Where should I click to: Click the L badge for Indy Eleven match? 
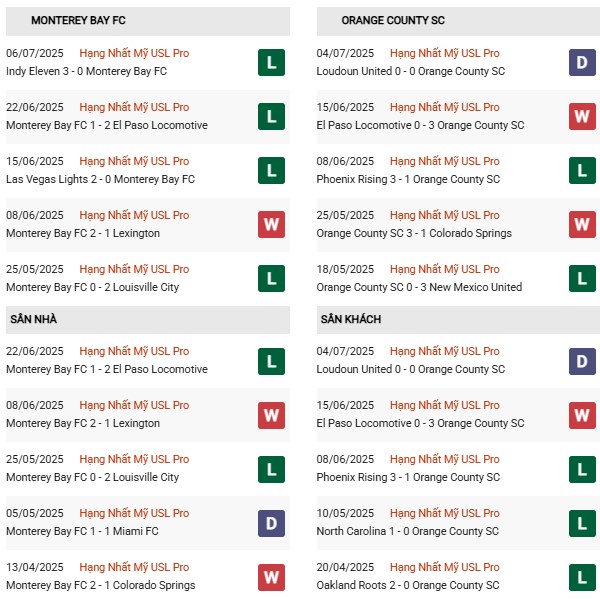[271, 63]
